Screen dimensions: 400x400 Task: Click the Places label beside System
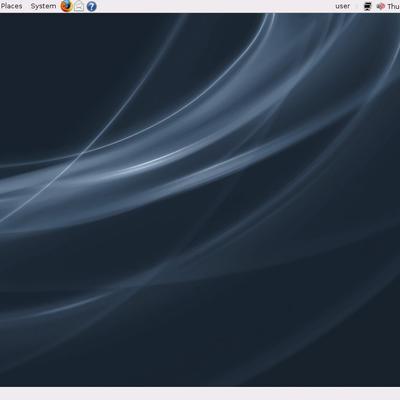pos(11,6)
